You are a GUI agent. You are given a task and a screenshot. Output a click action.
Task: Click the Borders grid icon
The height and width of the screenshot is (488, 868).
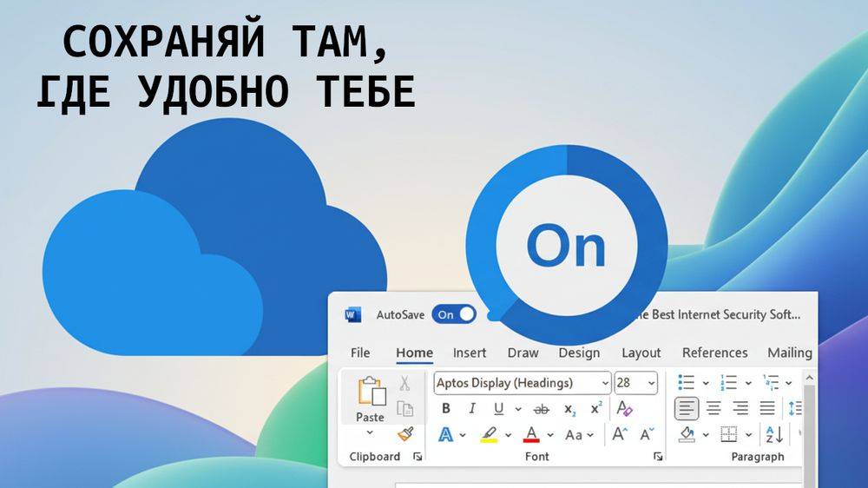tap(729, 435)
